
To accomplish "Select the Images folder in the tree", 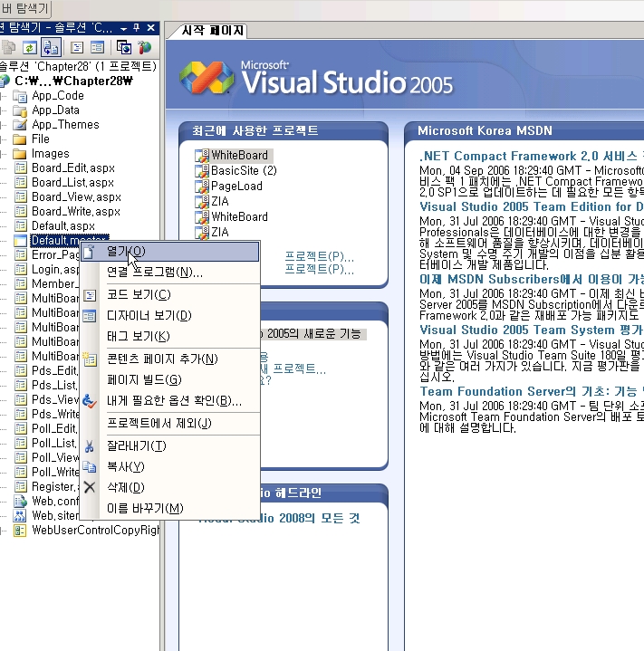I will (x=51, y=154).
